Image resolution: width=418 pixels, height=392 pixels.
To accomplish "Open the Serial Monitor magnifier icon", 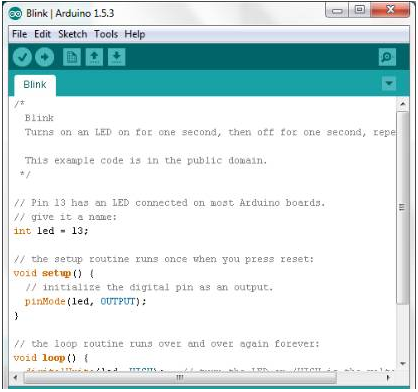I will click(x=387, y=57).
